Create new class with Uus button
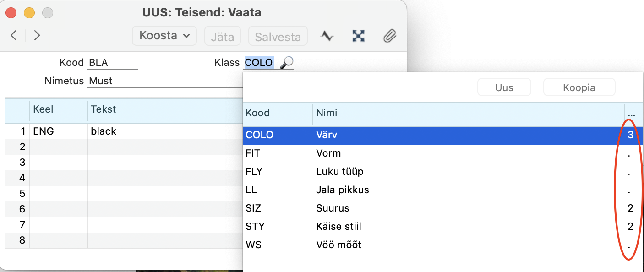This screenshot has height=272, width=644. point(504,87)
